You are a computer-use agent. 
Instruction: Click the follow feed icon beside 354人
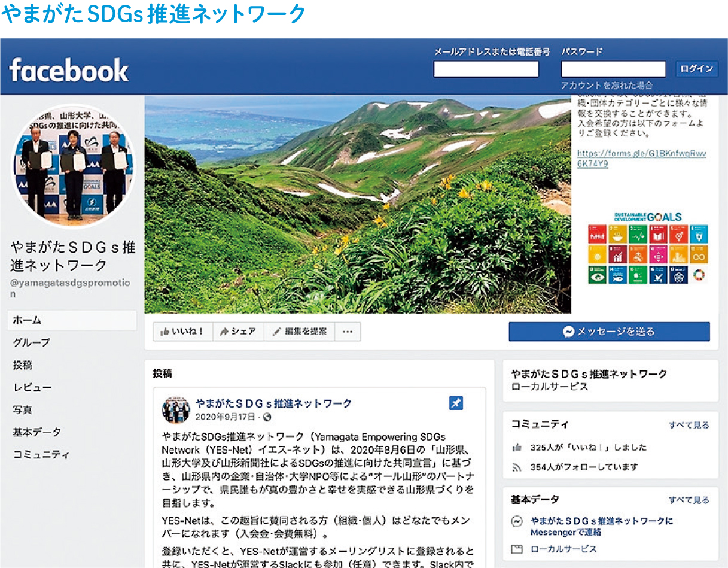[x=517, y=467]
